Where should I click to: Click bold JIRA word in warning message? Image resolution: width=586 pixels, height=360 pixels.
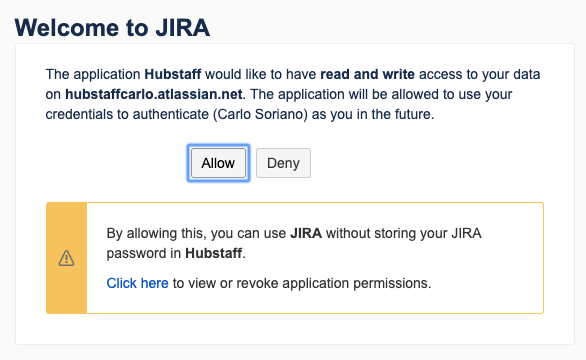306,233
